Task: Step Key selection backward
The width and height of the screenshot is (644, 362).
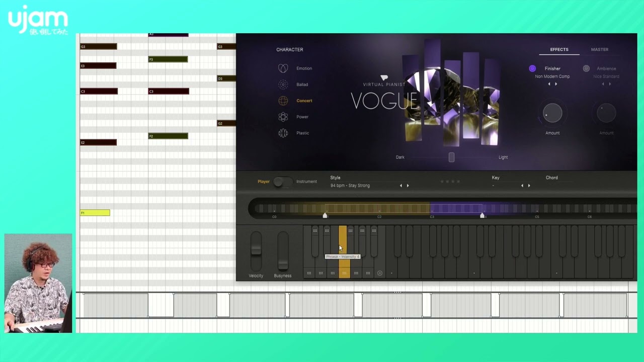Action: click(522, 186)
